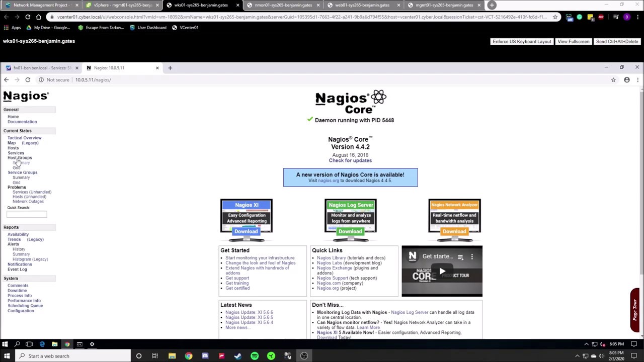Switch to the web01-sys265 tab

click(x=362, y=5)
